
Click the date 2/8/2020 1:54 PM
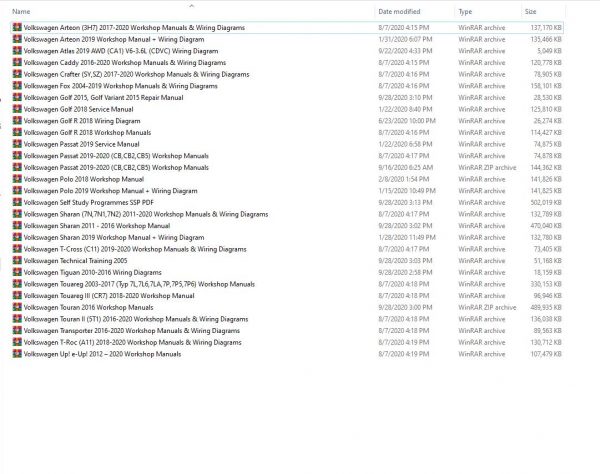403,179
